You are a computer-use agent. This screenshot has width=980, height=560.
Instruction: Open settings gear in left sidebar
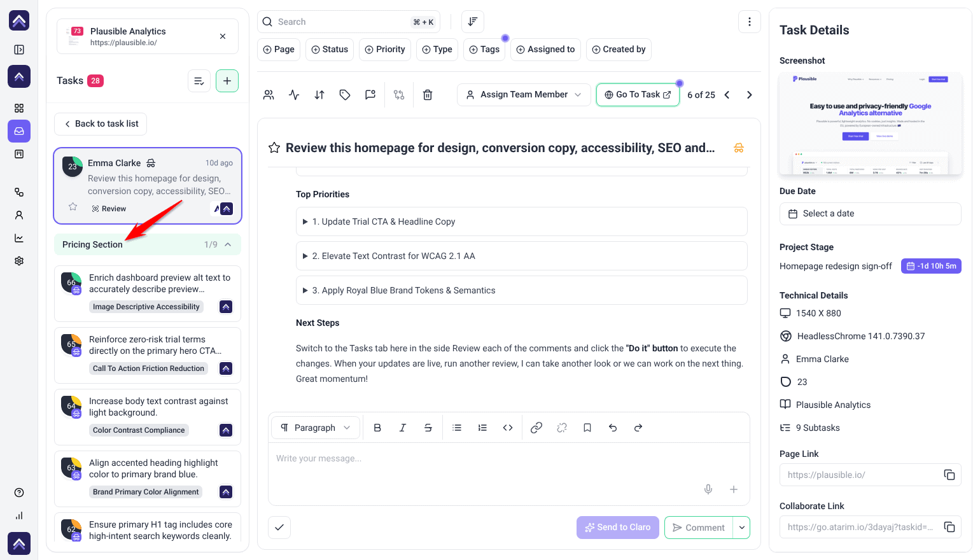19,261
